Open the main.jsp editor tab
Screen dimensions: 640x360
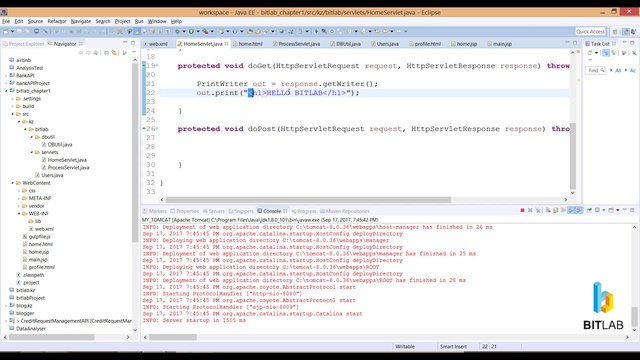coord(500,44)
